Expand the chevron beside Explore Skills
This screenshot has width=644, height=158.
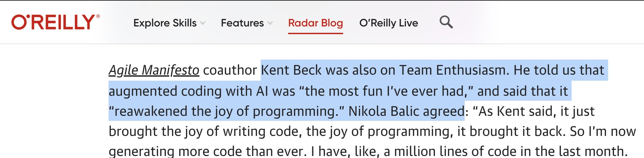203,23
